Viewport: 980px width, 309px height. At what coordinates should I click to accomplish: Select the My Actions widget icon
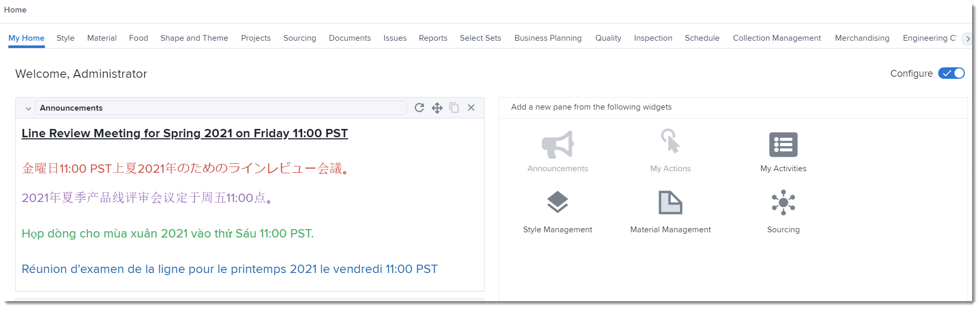coord(670,141)
